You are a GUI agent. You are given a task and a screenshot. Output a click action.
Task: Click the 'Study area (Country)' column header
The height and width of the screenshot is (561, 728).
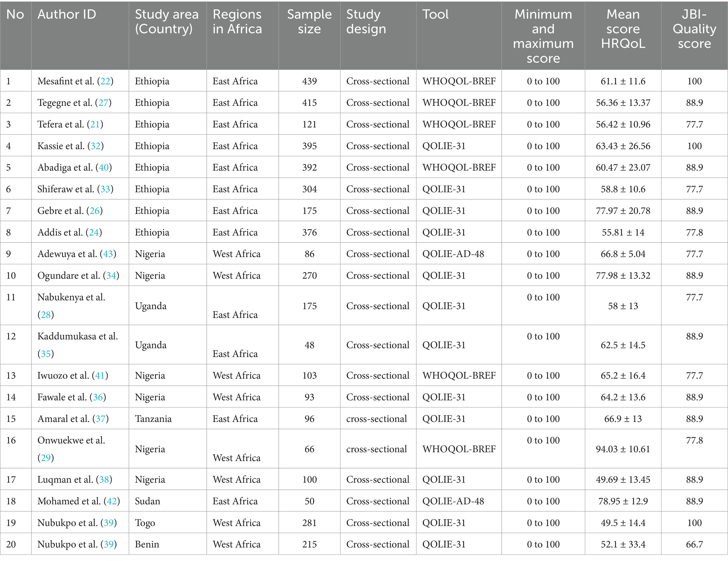coord(167,21)
